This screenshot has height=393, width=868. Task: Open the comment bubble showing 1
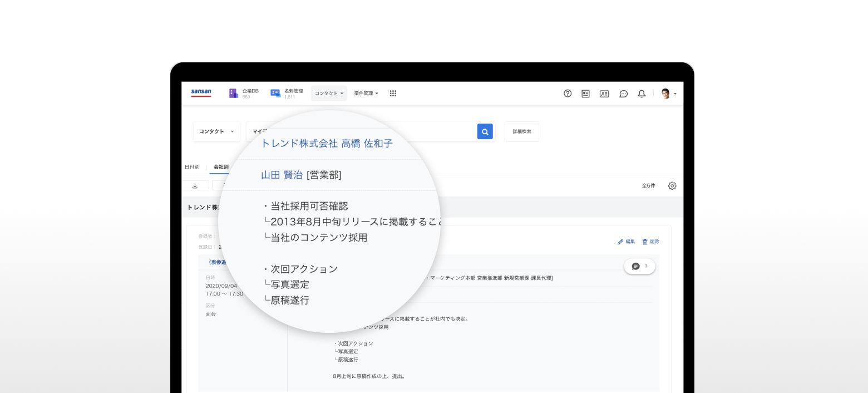[640, 266]
